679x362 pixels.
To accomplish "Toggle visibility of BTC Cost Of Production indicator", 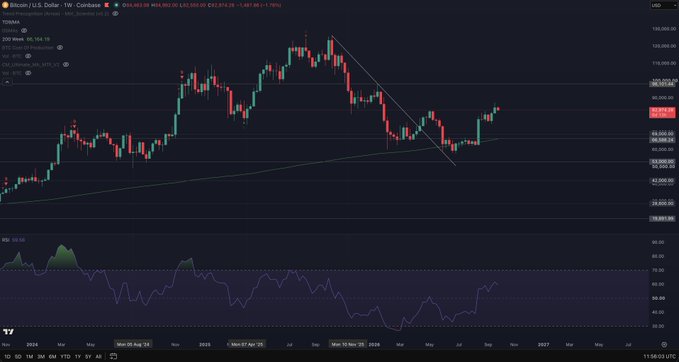I will pos(60,48).
